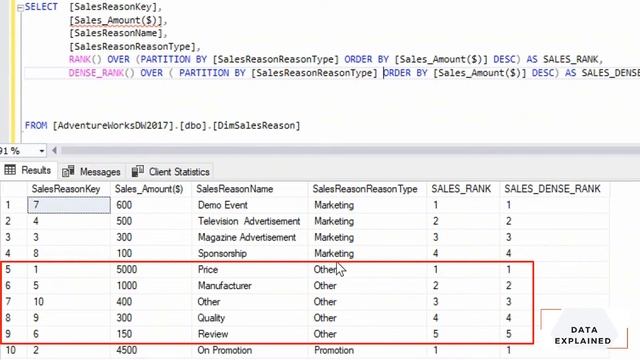The height and width of the screenshot is (360, 640).
Task: Select row header number 10
Action: coord(13,350)
